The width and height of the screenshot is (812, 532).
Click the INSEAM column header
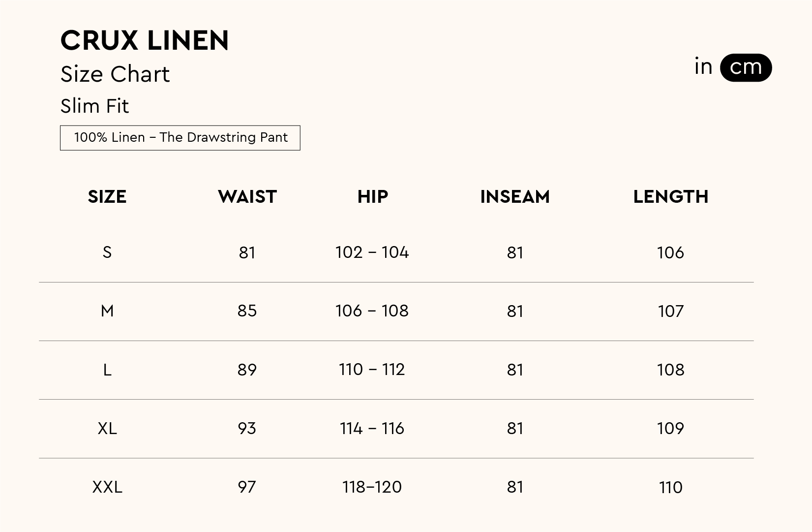tap(515, 197)
